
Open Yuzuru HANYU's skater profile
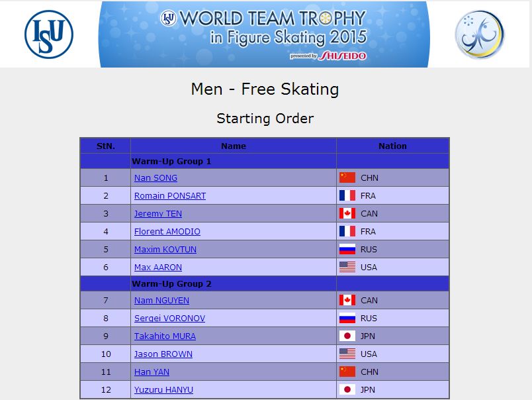point(163,390)
